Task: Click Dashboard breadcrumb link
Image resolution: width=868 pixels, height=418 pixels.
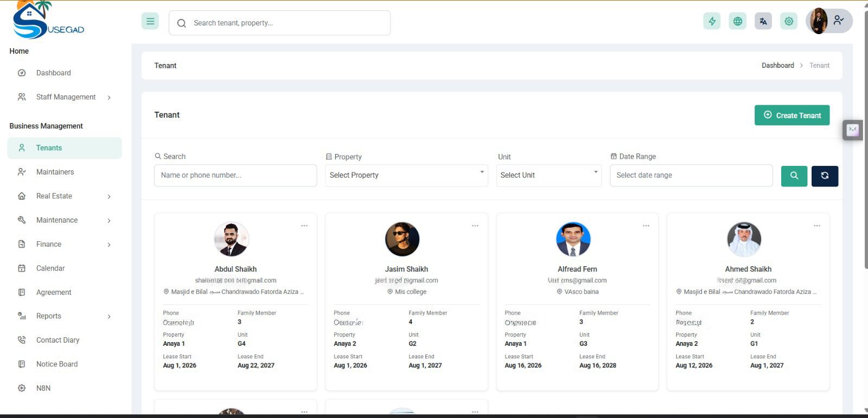Action: click(777, 65)
